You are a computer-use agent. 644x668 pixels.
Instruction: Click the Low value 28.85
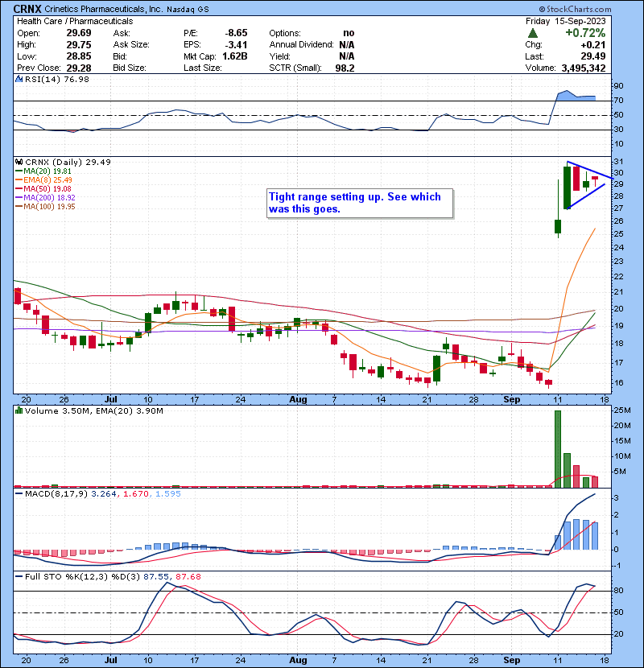pyautogui.click(x=79, y=56)
